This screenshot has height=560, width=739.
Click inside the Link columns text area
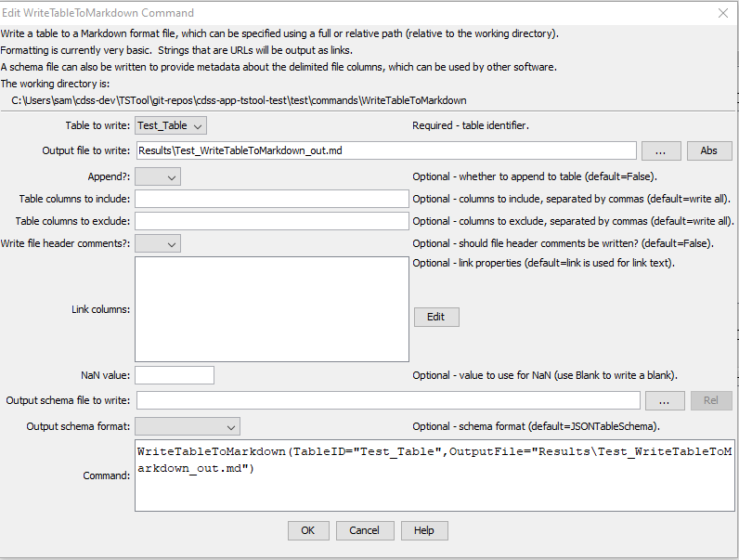272,309
